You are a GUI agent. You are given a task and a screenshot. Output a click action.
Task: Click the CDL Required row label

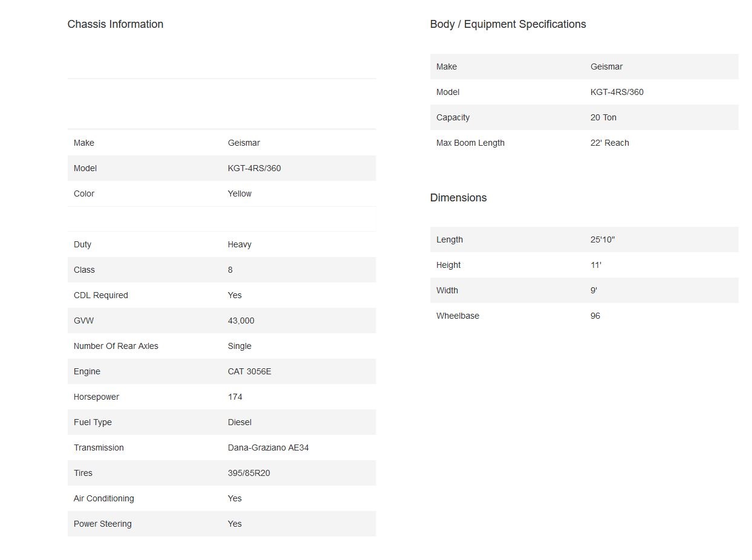100,295
